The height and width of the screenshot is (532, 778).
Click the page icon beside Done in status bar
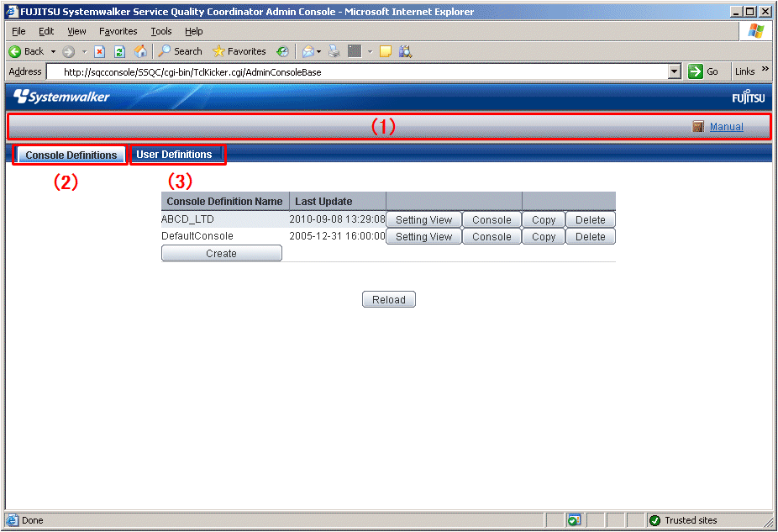click(x=12, y=520)
